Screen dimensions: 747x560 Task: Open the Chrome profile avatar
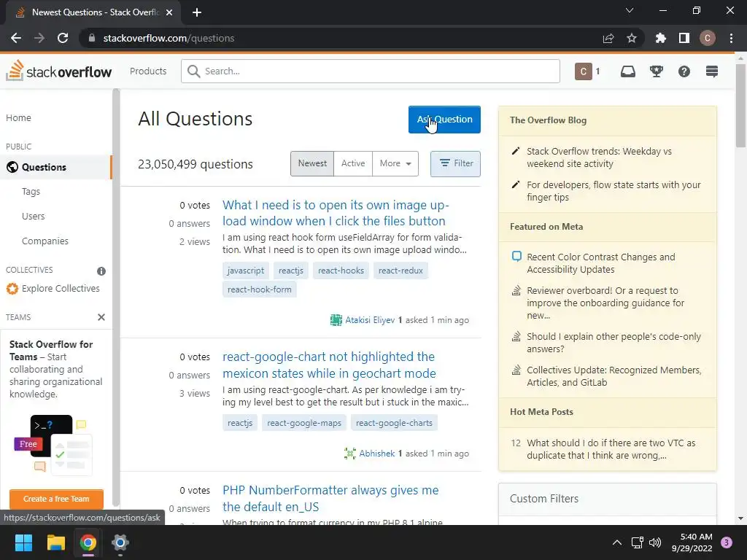coord(707,38)
